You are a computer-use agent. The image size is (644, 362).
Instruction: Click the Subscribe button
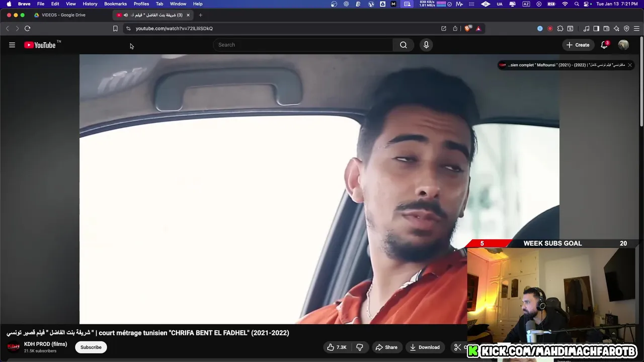tap(91, 347)
